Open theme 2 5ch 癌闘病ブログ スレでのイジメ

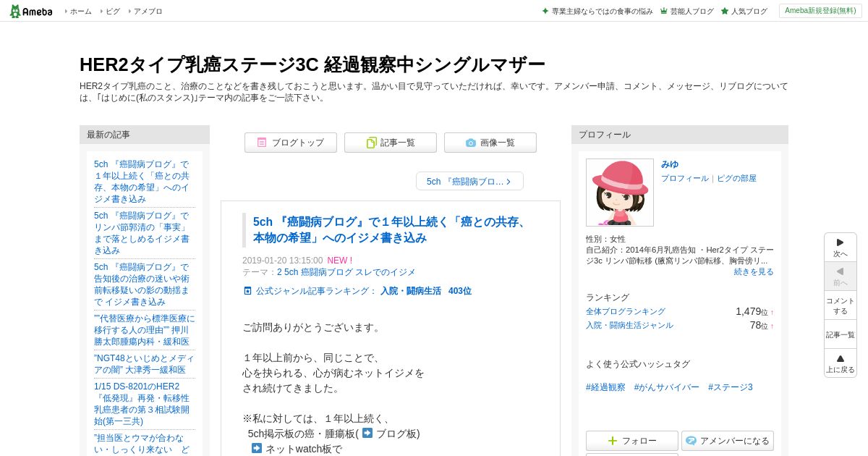click(x=346, y=272)
